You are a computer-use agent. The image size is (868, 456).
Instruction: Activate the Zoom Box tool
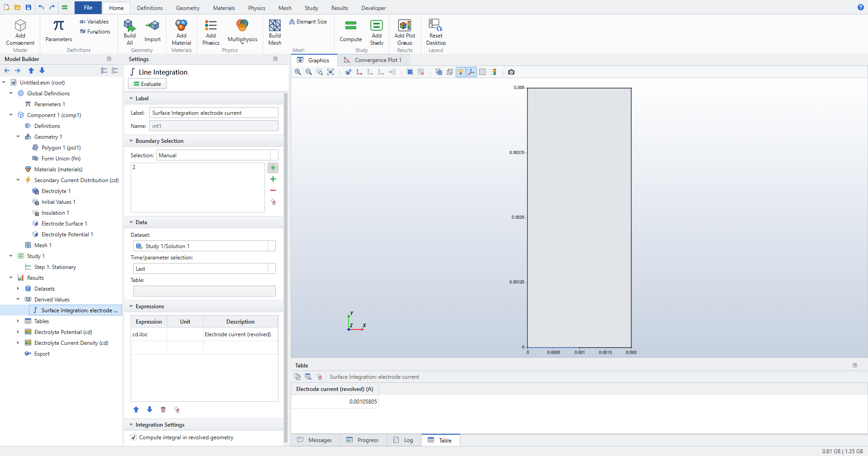click(x=320, y=72)
